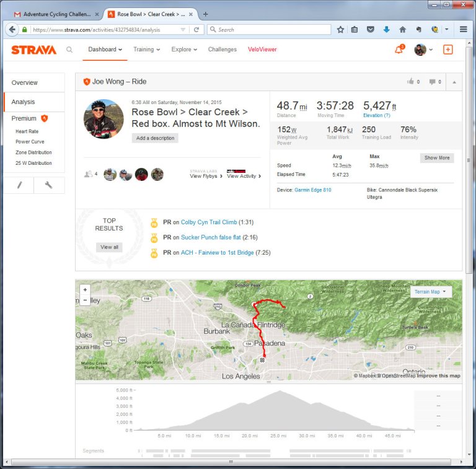Viewport: 476px width, 469px height.
Task: Click the Pocket save icon
Action: (371, 29)
